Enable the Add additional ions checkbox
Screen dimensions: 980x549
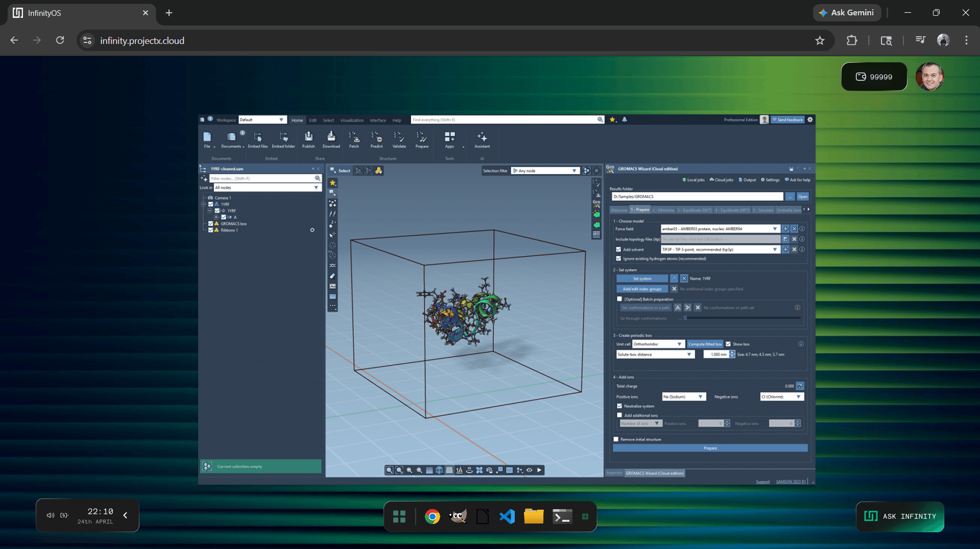coord(619,415)
